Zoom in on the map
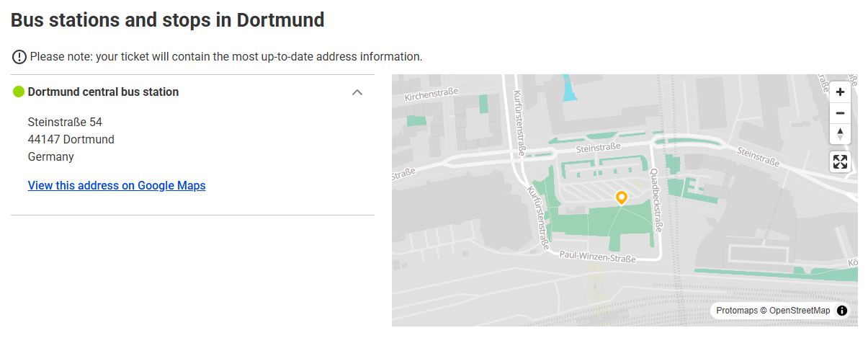Image resolution: width=868 pixels, height=338 pixels. pyautogui.click(x=840, y=92)
